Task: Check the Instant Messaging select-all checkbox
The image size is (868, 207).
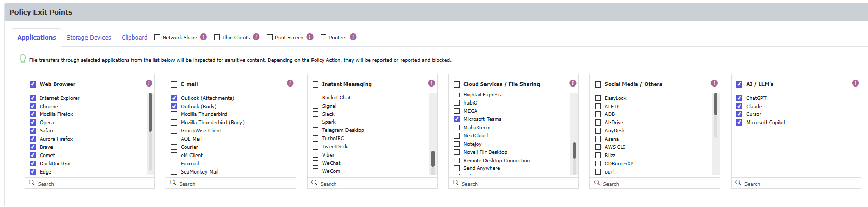Action: point(316,84)
